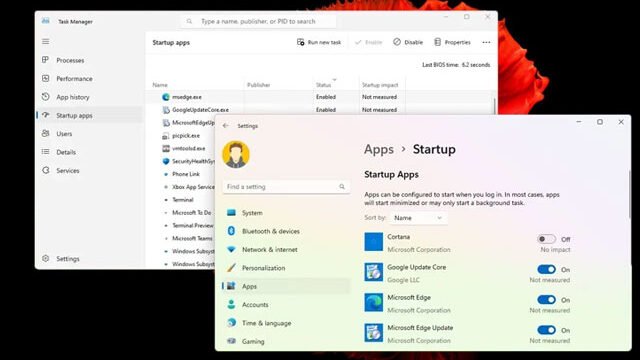Click the Find a setting search field

(286, 187)
